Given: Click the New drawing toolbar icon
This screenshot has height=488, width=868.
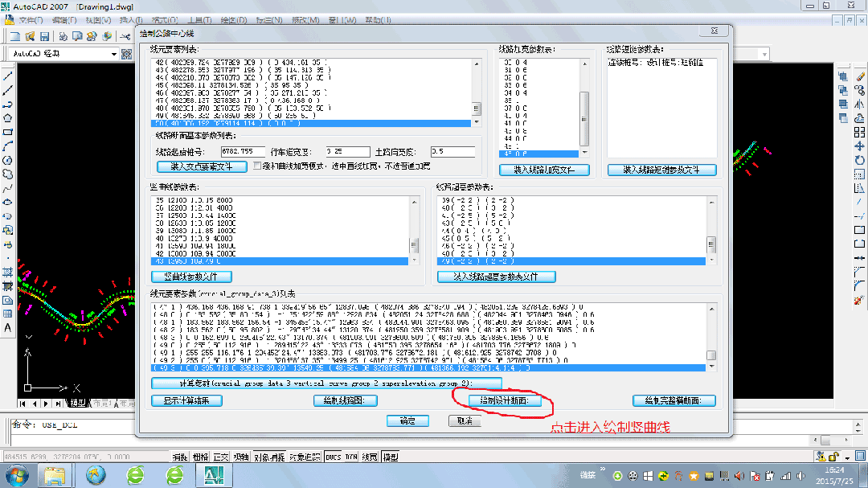Looking at the screenshot, I should pyautogui.click(x=15, y=36).
